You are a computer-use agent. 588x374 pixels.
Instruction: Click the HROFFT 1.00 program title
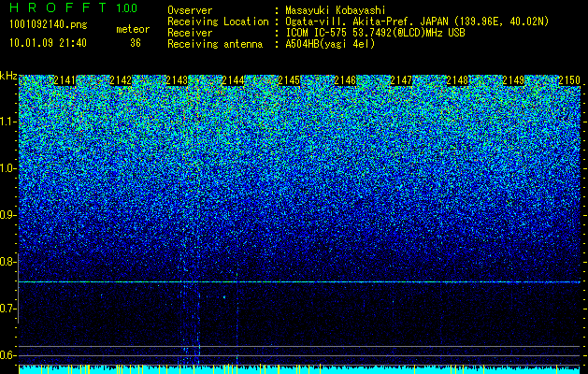(74, 7)
